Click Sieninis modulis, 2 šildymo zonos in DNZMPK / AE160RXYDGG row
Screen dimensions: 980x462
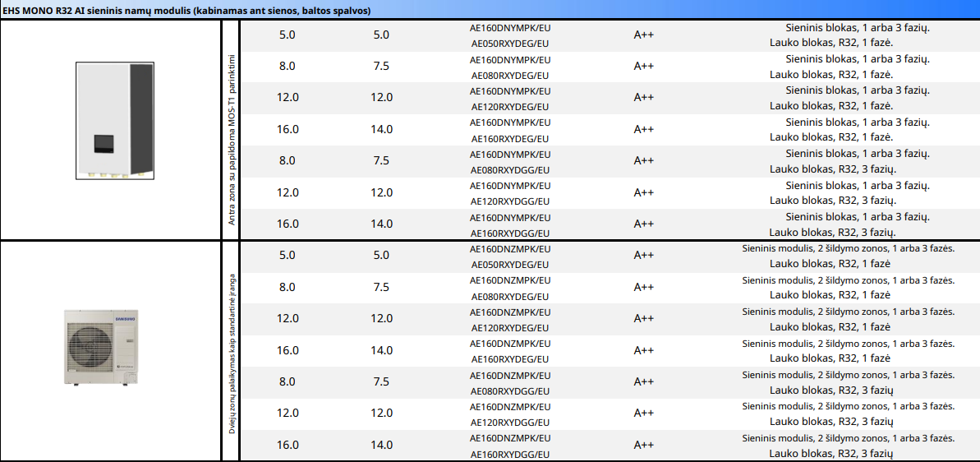(849, 437)
